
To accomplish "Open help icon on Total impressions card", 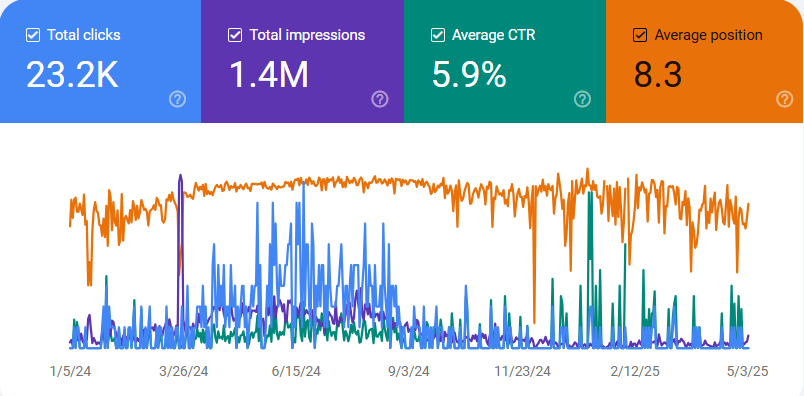I will [x=380, y=99].
